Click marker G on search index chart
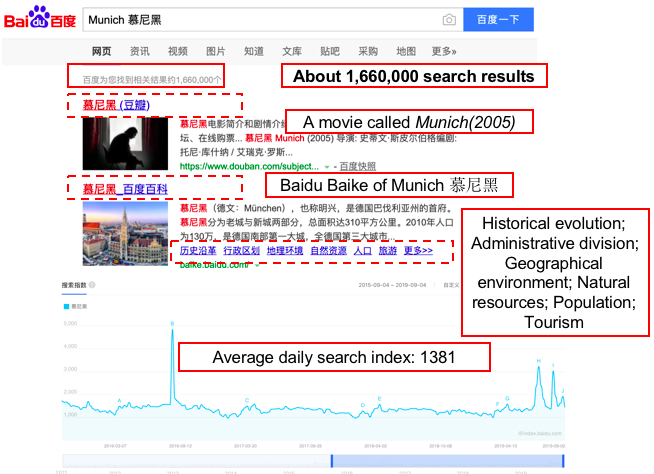Screen dimensions: 654x474 click(x=507, y=398)
